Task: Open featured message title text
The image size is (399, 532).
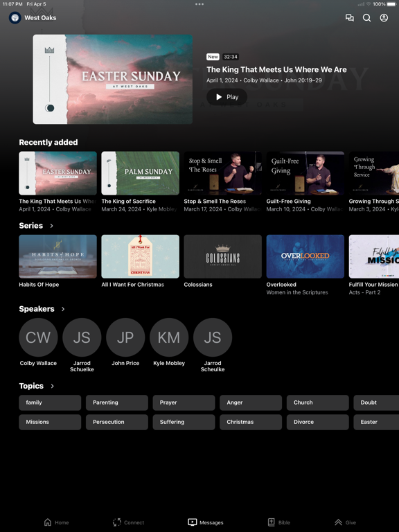Action: [276, 69]
